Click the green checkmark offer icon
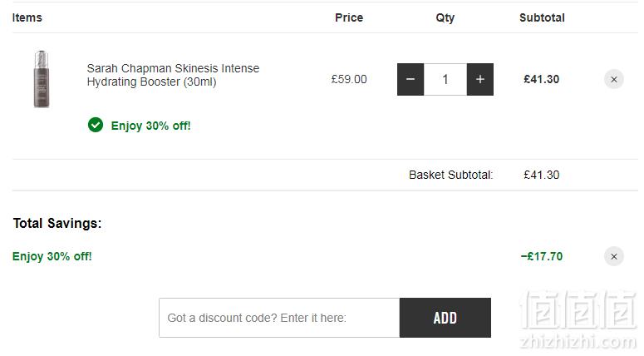Viewport: 644px width, 356px height. click(x=96, y=125)
